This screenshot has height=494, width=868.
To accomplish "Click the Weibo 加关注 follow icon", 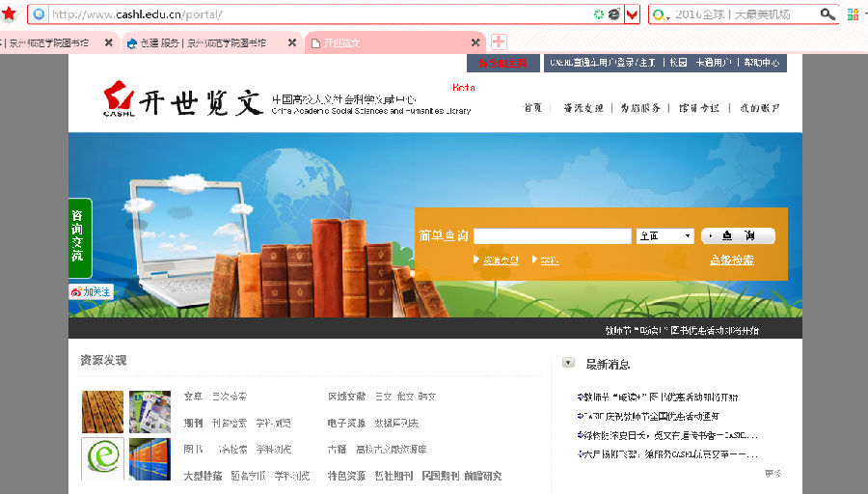I will (x=91, y=291).
